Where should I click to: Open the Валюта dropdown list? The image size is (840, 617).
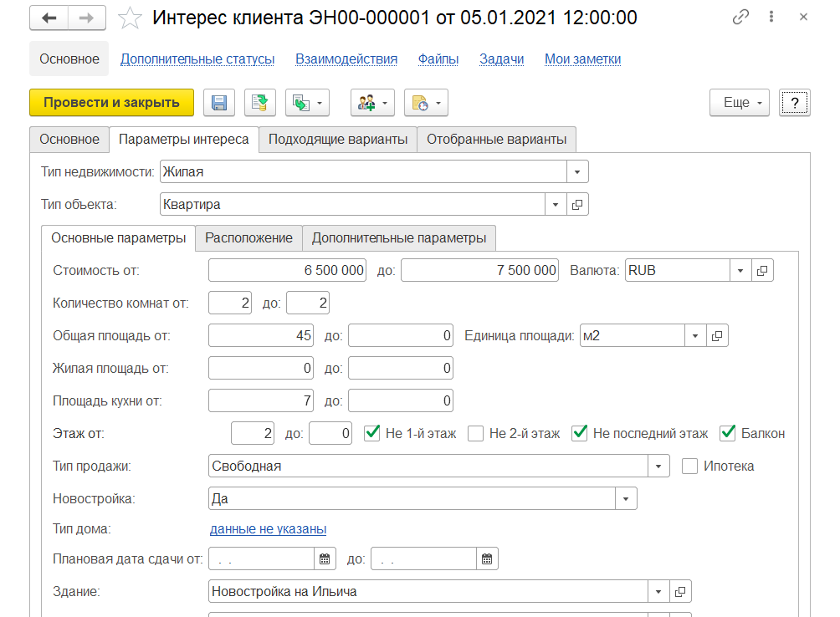click(x=740, y=271)
